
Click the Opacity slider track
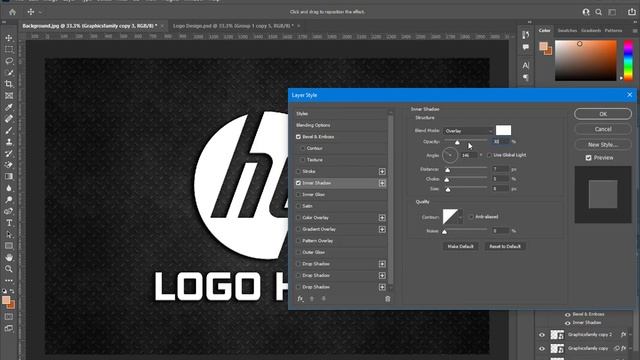pyautogui.click(x=466, y=141)
